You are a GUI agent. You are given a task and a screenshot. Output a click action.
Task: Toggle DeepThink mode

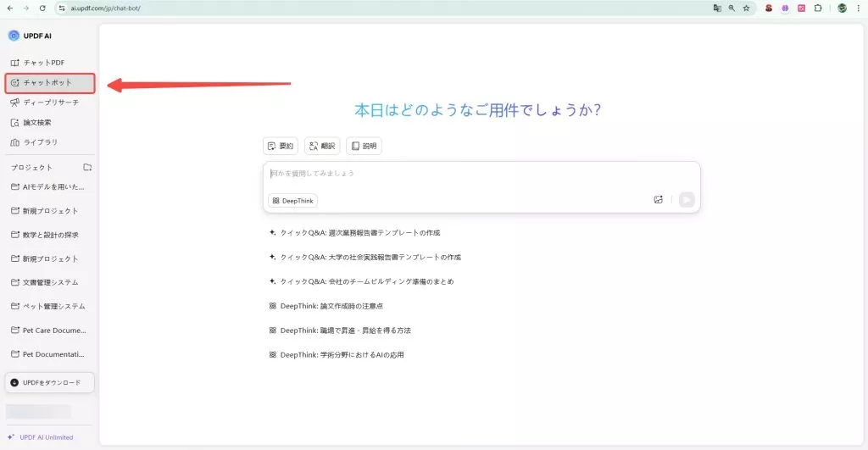292,201
